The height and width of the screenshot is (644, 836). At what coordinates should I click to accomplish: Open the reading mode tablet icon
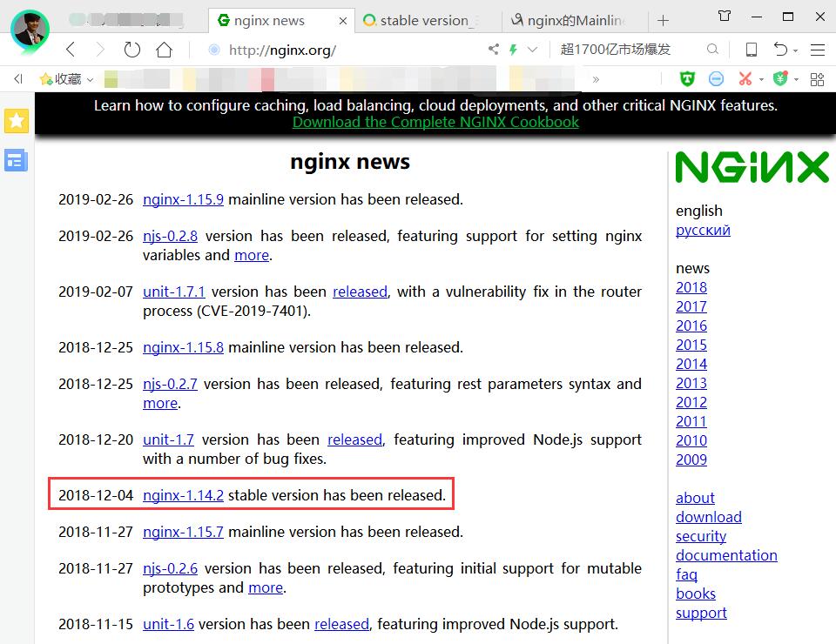752,50
